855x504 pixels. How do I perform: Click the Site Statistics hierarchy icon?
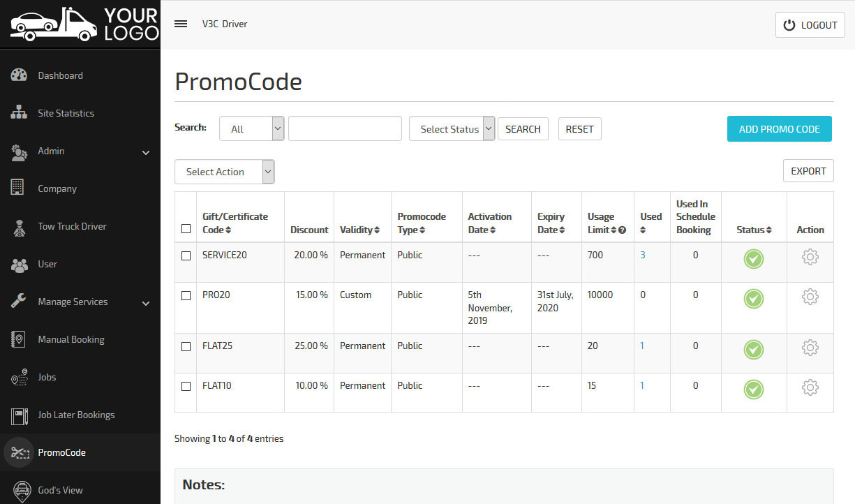(19, 113)
